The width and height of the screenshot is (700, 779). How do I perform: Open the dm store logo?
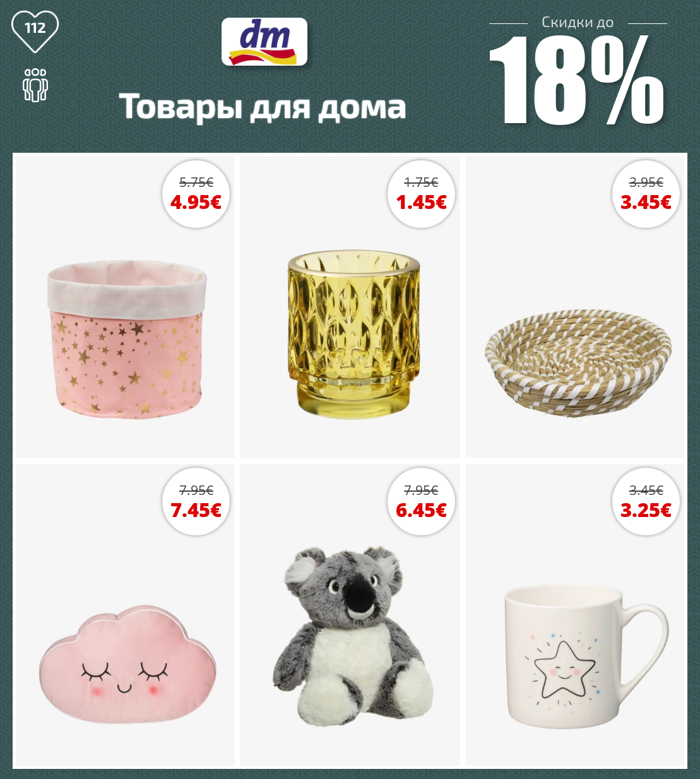click(x=264, y=42)
